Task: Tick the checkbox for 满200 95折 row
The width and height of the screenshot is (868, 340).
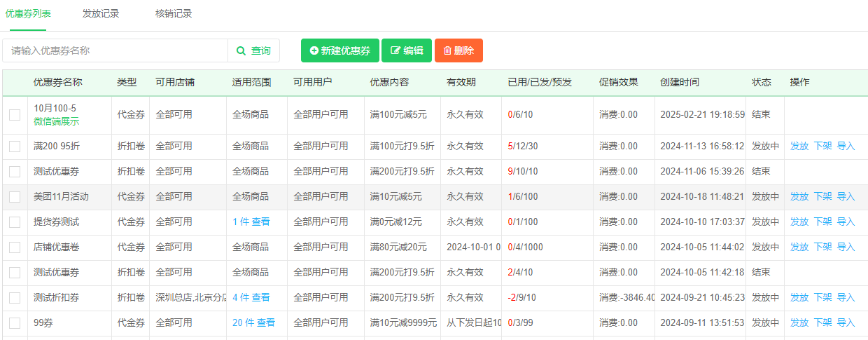Action: point(15,147)
